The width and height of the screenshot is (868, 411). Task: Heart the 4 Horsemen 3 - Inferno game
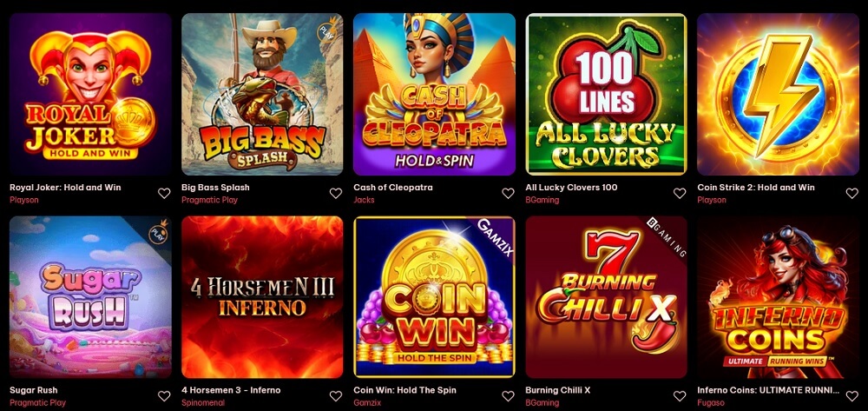click(335, 396)
